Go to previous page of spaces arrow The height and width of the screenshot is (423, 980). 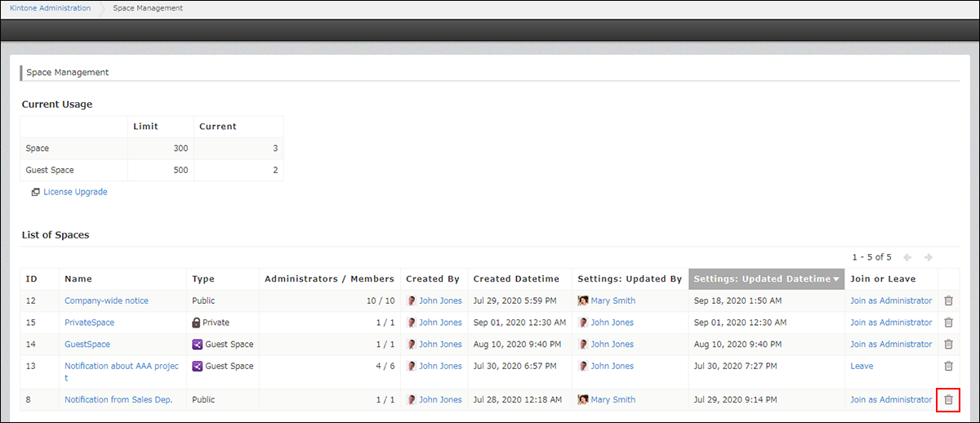click(x=907, y=256)
